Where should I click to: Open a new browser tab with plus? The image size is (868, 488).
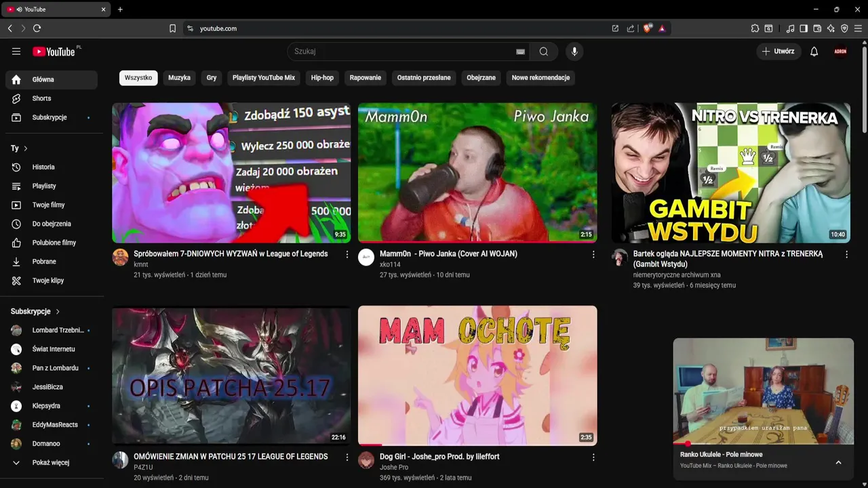pyautogui.click(x=120, y=9)
